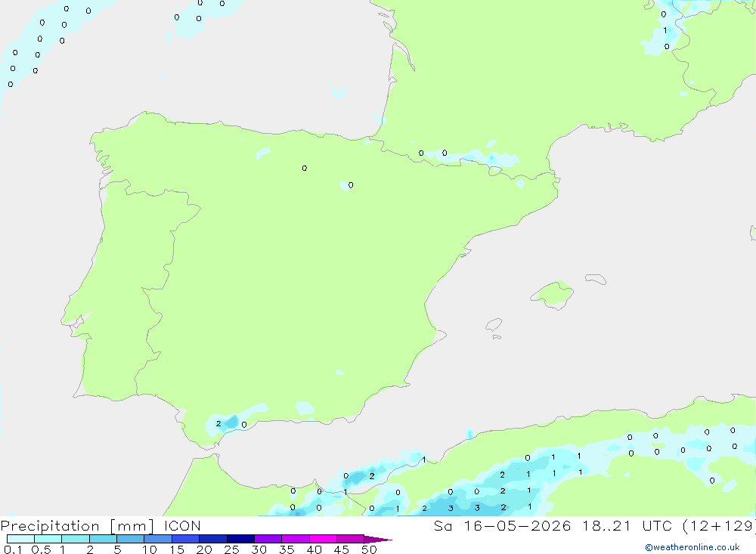Choose the 40–45 mm legend swatch

coord(323,539)
